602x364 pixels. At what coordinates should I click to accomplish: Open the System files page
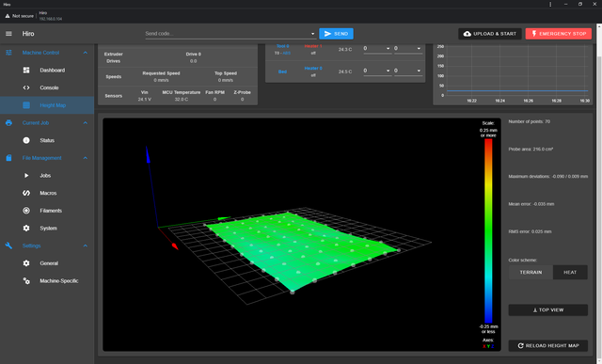47,228
